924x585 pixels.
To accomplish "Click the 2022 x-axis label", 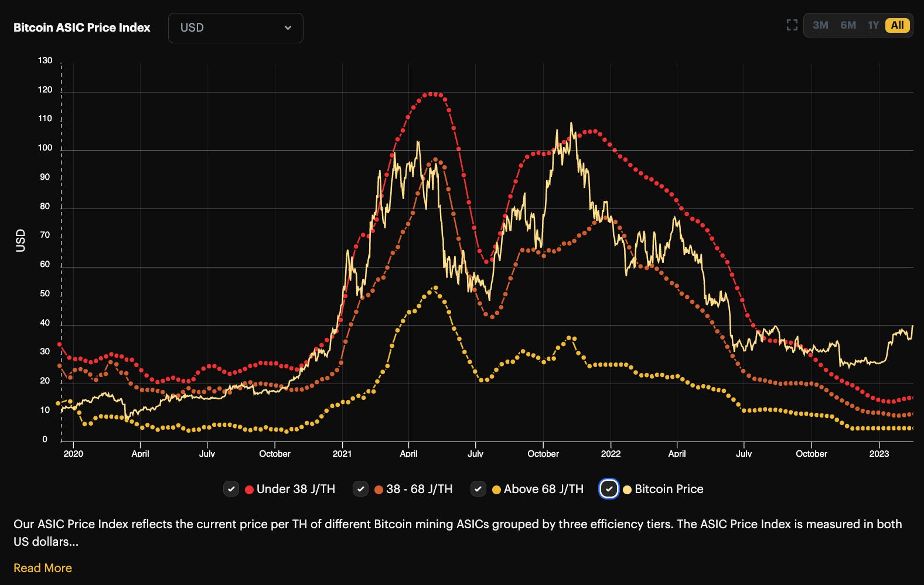I will click(611, 454).
